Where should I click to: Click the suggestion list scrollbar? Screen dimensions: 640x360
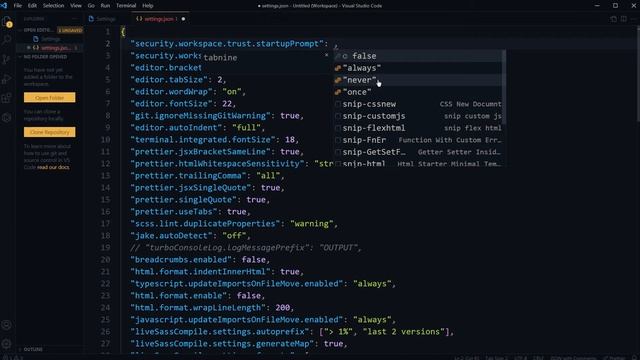(504, 87)
